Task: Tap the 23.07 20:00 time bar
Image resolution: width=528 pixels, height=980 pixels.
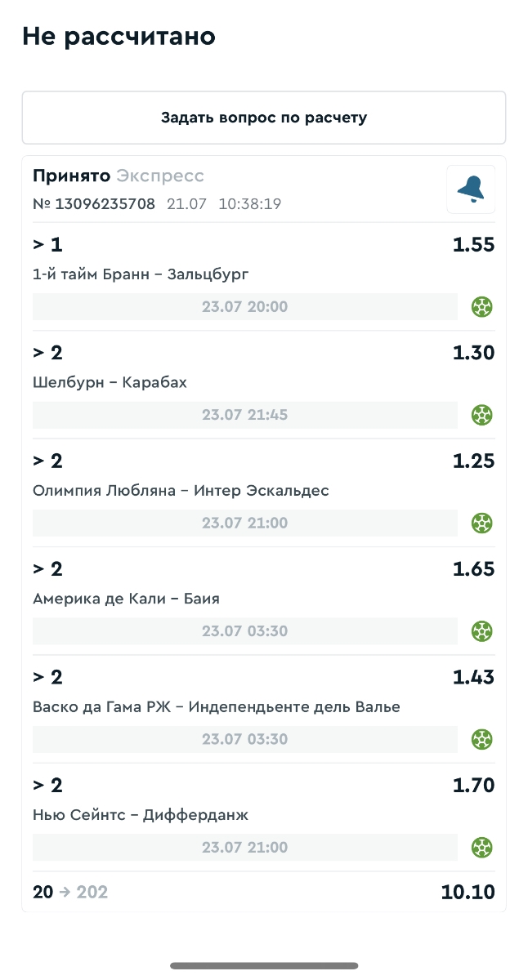Action: click(x=244, y=307)
